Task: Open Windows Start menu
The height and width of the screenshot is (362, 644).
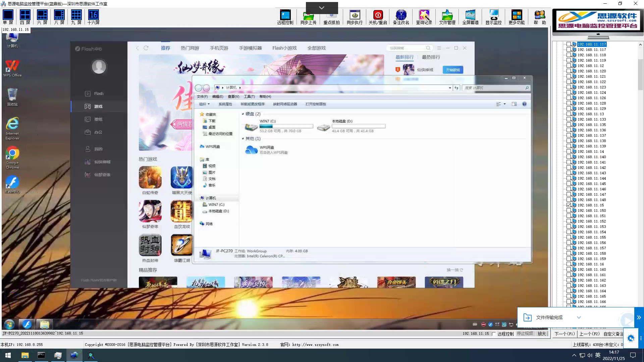Action: click(8, 355)
